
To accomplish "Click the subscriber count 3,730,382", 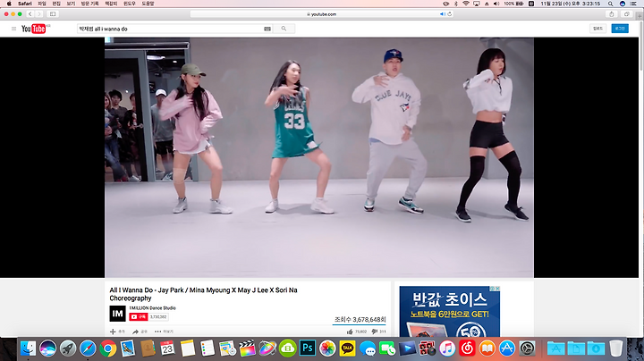I will coord(158,316).
